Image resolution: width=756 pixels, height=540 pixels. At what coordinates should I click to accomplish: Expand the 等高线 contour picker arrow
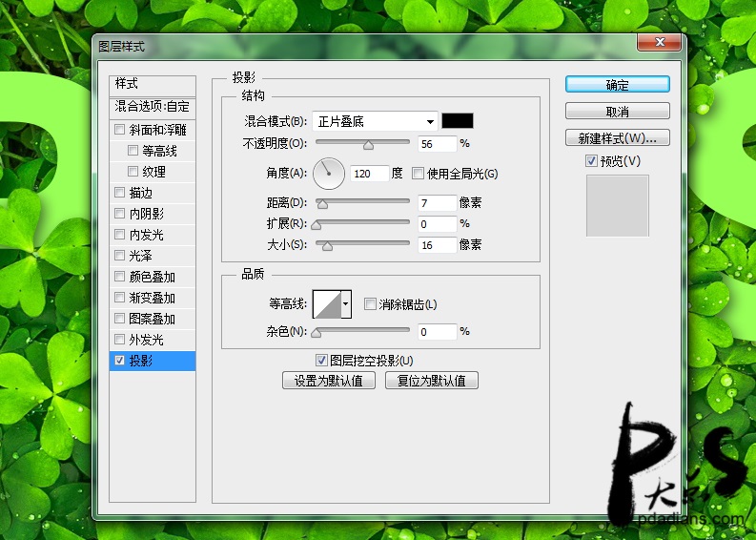pyautogui.click(x=346, y=304)
